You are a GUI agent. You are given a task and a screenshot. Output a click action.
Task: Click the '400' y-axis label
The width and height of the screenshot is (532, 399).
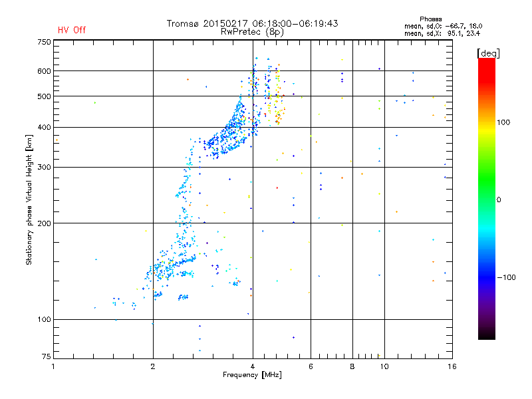pyautogui.click(x=44, y=127)
